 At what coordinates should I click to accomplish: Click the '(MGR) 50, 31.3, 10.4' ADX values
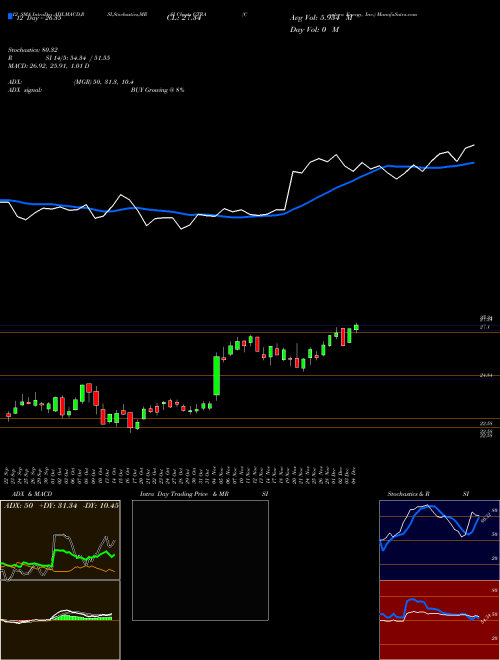[x=104, y=82]
